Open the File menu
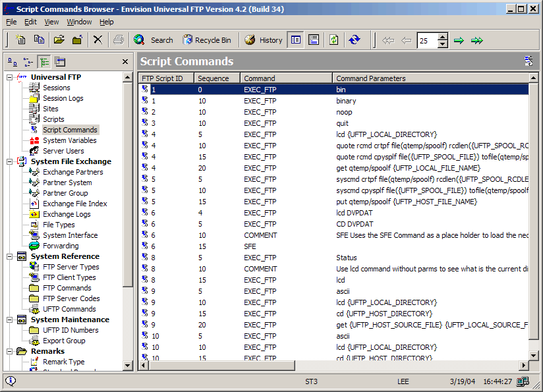Viewport: 543px width, 392px height. coord(11,22)
